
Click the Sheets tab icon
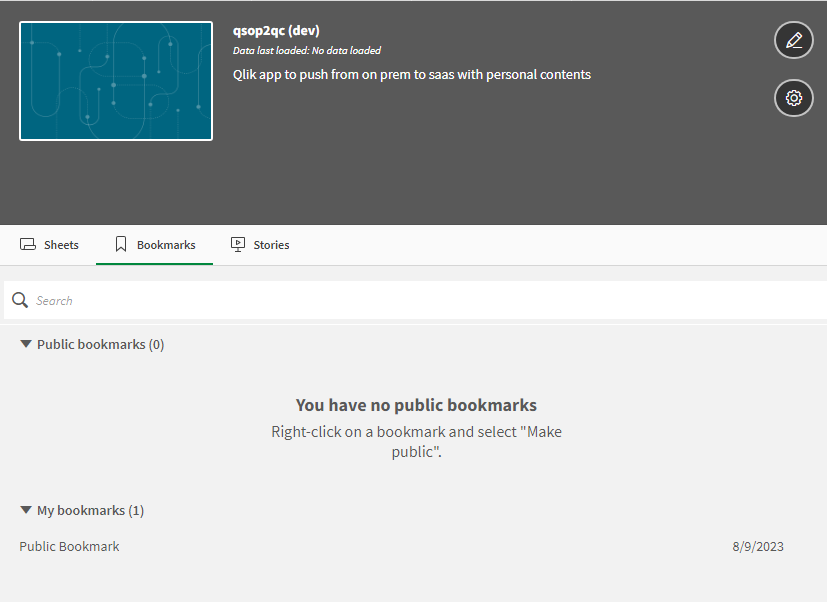[28, 244]
